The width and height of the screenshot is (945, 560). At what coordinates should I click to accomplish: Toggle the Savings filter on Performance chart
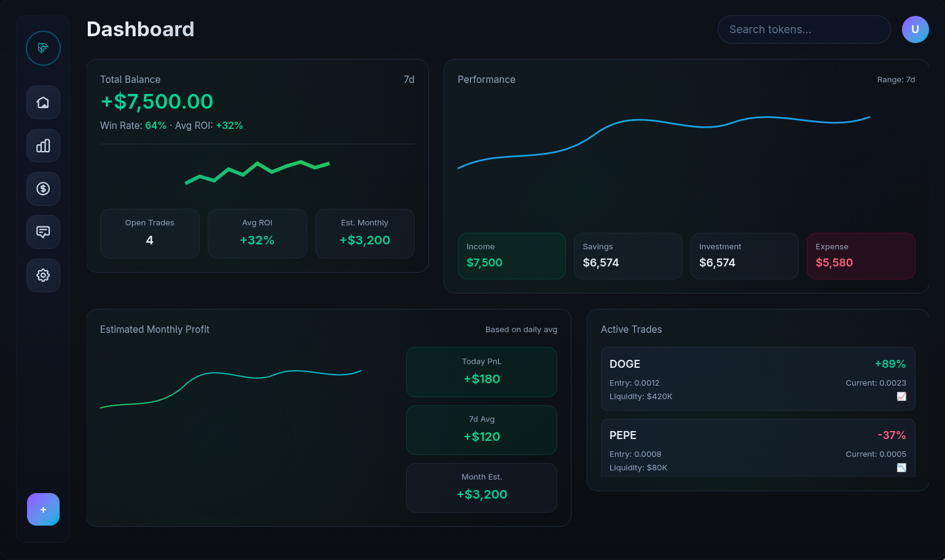(x=628, y=255)
